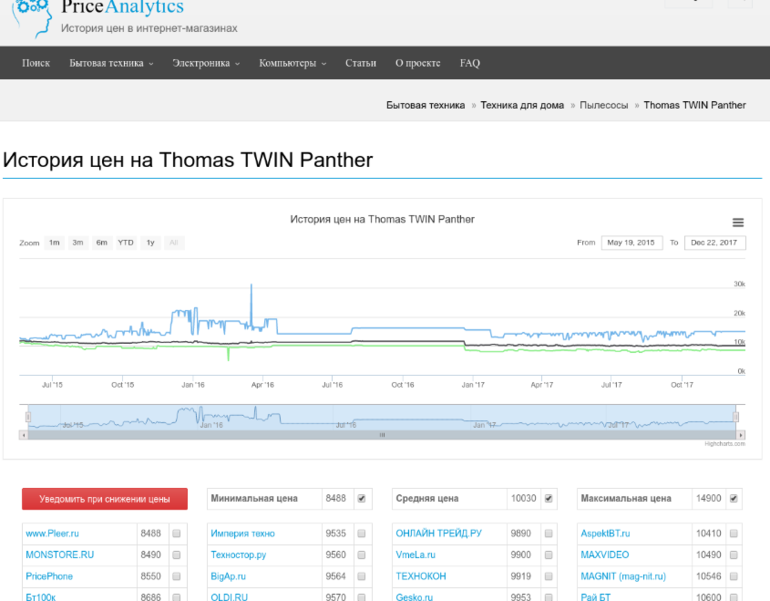Check the Техностор.ру checkbox
This screenshot has width=770, height=601.
point(361,555)
